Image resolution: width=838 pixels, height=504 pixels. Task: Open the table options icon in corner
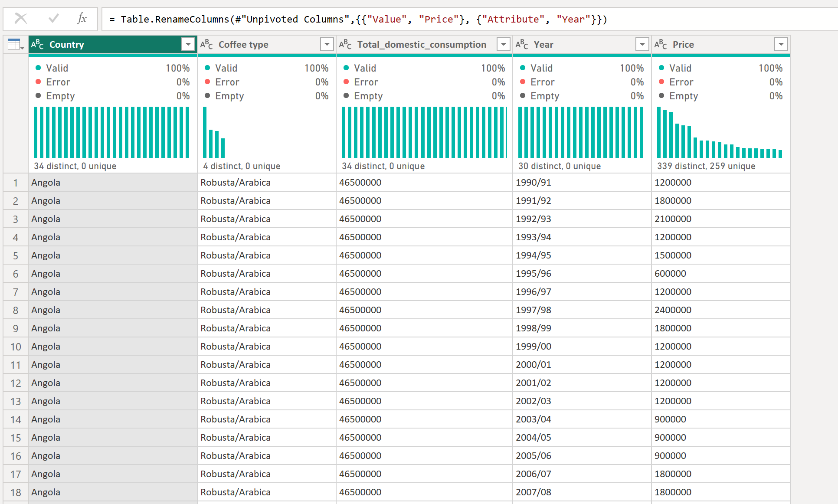[15, 44]
